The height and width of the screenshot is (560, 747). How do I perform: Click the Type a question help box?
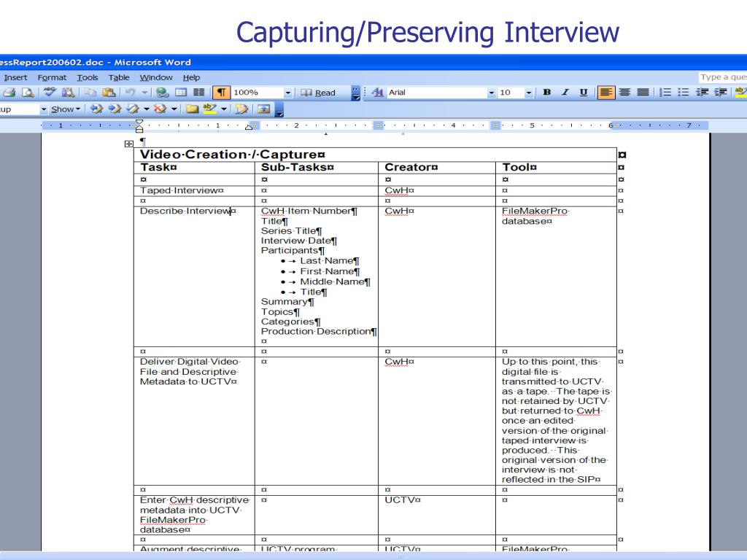(x=722, y=77)
